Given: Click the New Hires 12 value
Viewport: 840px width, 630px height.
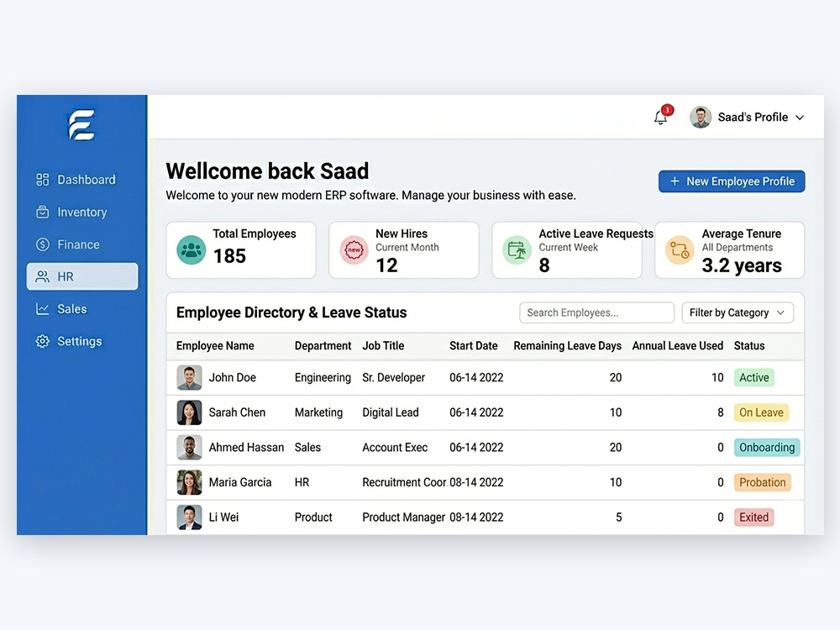Looking at the screenshot, I should point(386,265).
